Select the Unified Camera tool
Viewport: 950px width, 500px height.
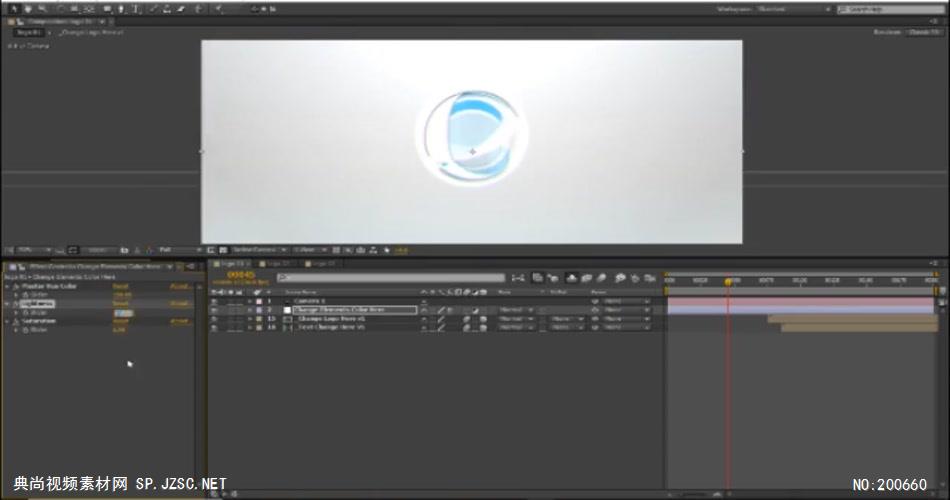tap(75, 9)
